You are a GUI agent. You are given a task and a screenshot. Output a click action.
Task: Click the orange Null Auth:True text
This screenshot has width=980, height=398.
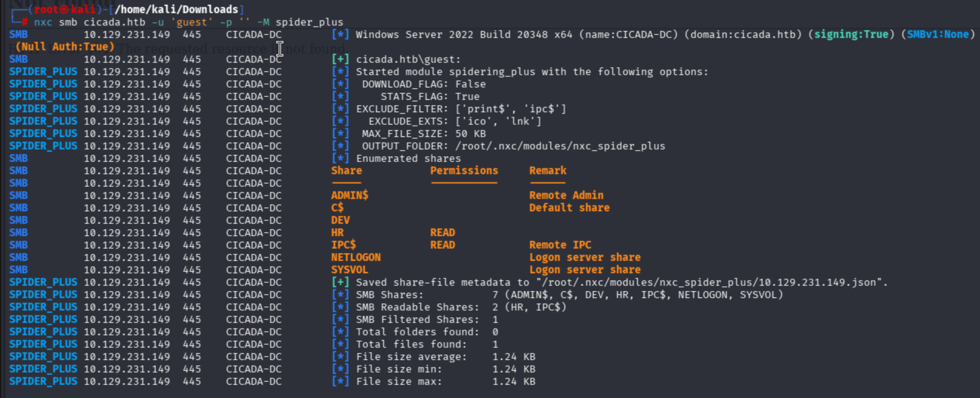(x=65, y=47)
